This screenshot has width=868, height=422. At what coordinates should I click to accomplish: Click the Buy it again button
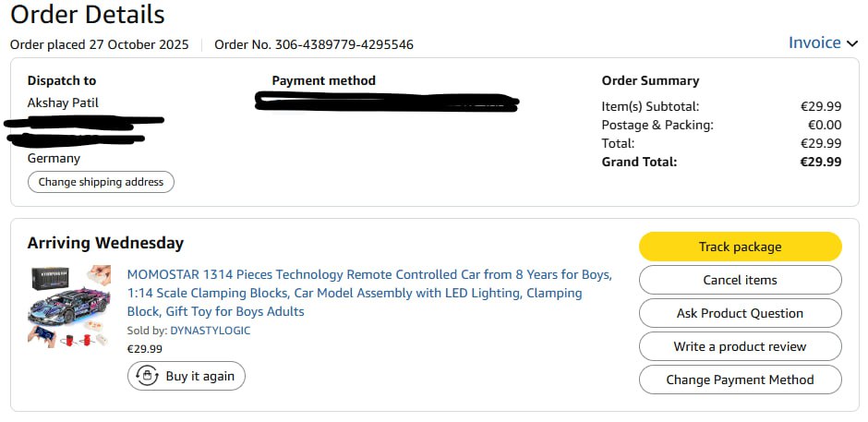pos(187,376)
